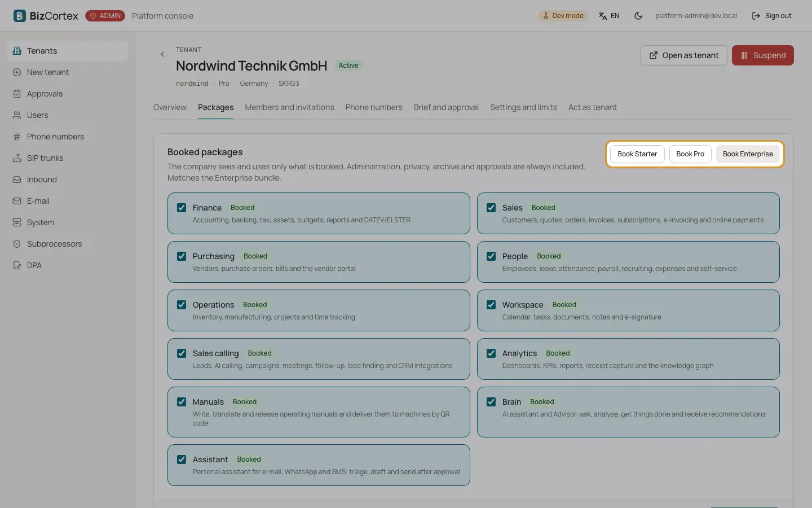Click the Phone numbers hash icon

pyautogui.click(x=17, y=137)
